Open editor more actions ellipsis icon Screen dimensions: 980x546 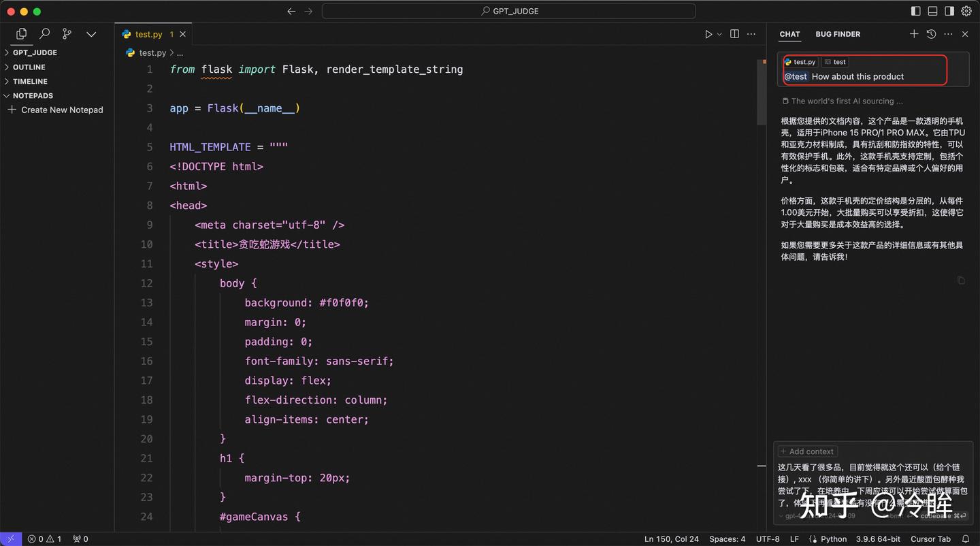751,33
